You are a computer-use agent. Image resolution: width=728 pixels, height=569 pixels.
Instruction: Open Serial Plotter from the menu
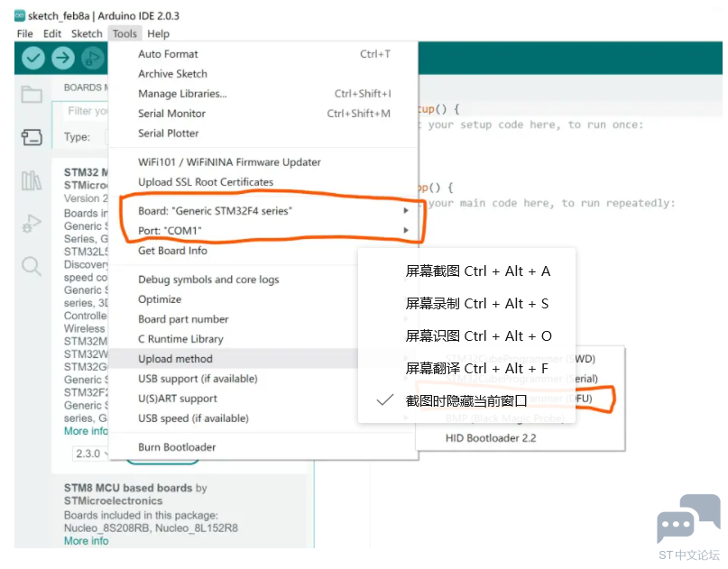(263, 133)
